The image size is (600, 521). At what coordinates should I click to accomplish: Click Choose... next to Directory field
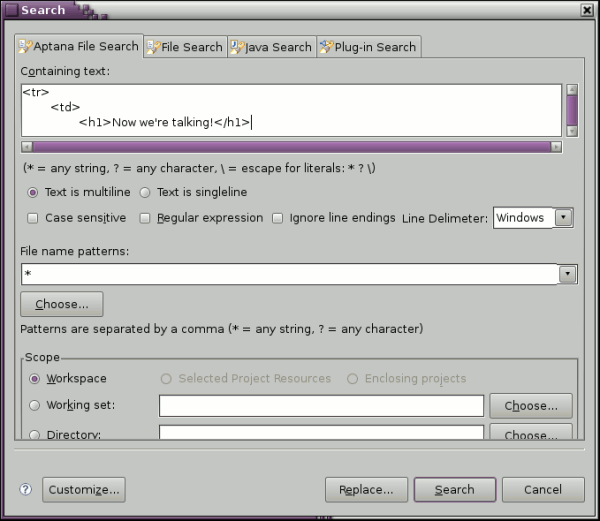pyautogui.click(x=531, y=432)
